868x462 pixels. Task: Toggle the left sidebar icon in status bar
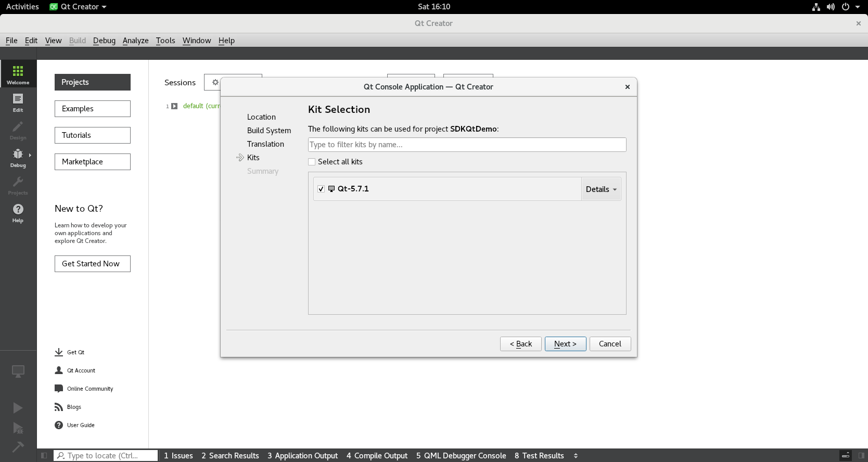[44, 456]
